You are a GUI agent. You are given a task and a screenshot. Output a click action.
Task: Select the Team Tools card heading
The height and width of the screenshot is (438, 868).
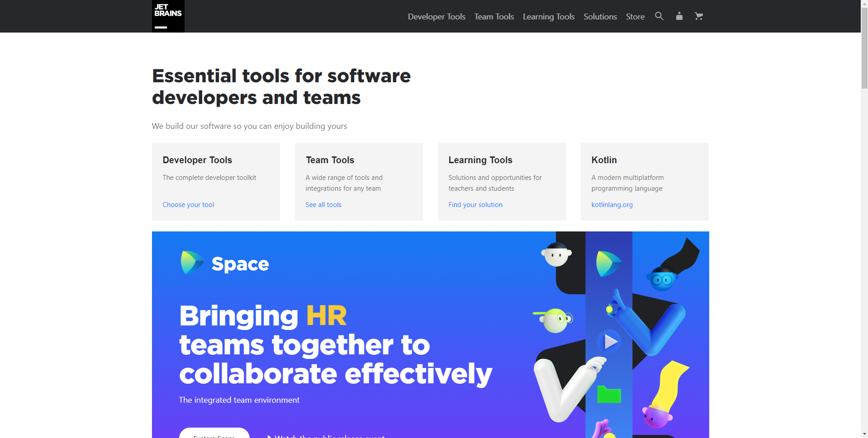(x=330, y=160)
